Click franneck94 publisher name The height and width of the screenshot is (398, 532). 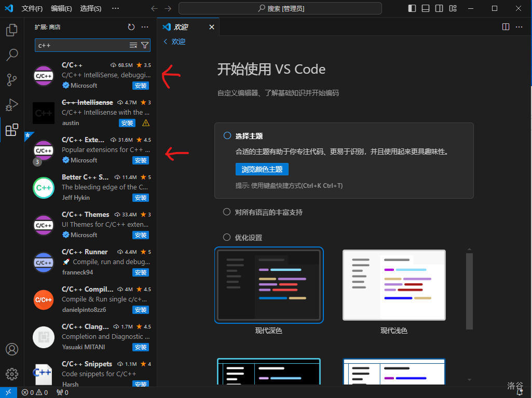(x=77, y=272)
